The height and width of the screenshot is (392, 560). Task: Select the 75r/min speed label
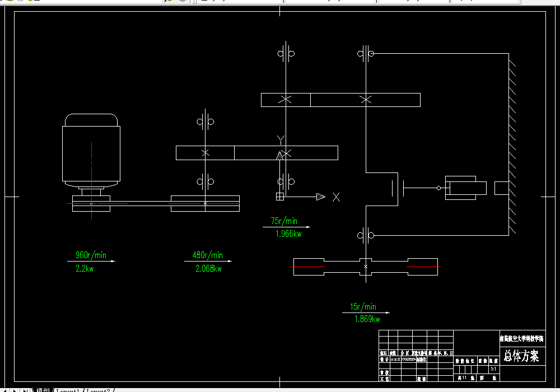point(284,221)
